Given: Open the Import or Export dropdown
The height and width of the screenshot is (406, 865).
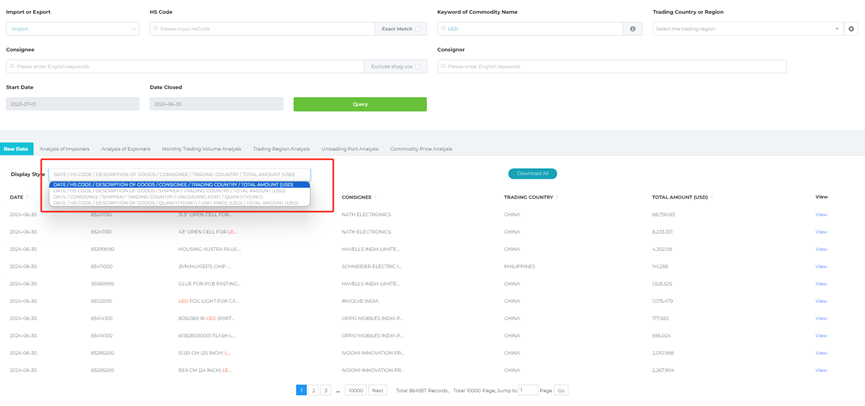Looking at the screenshot, I should [72, 29].
